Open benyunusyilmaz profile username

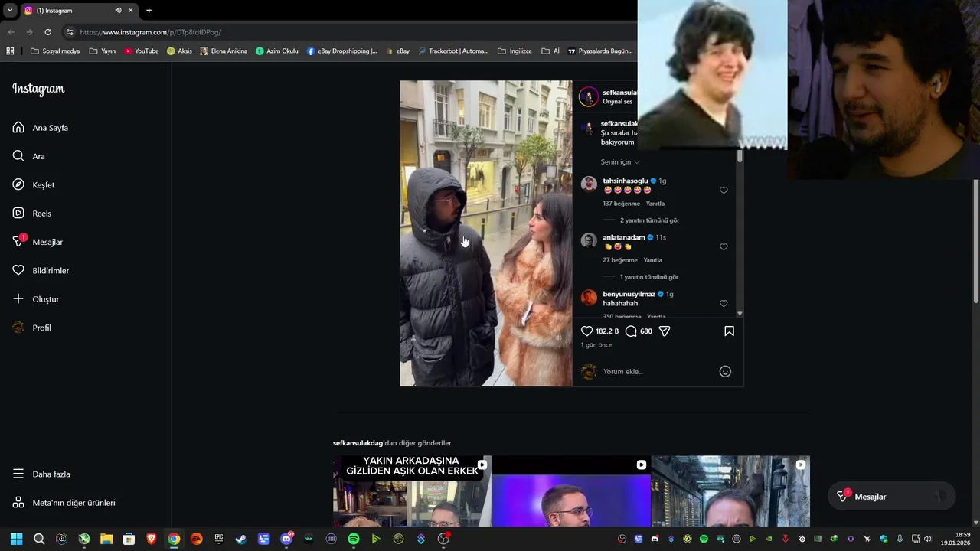point(629,295)
